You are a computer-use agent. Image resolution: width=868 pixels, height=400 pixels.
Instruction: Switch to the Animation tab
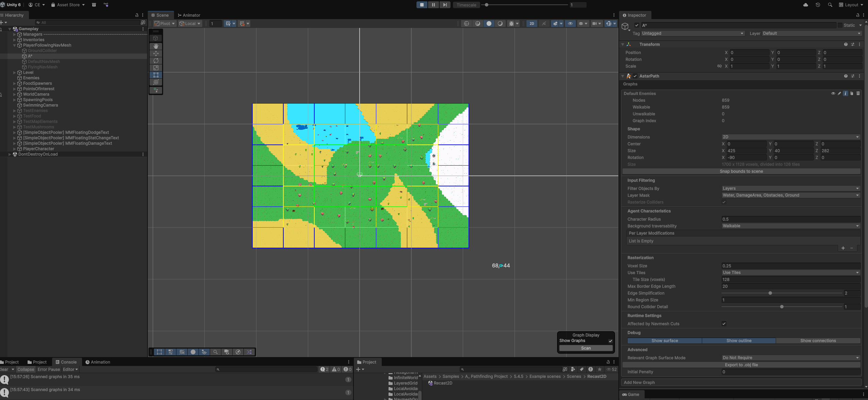[x=98, y=362]
